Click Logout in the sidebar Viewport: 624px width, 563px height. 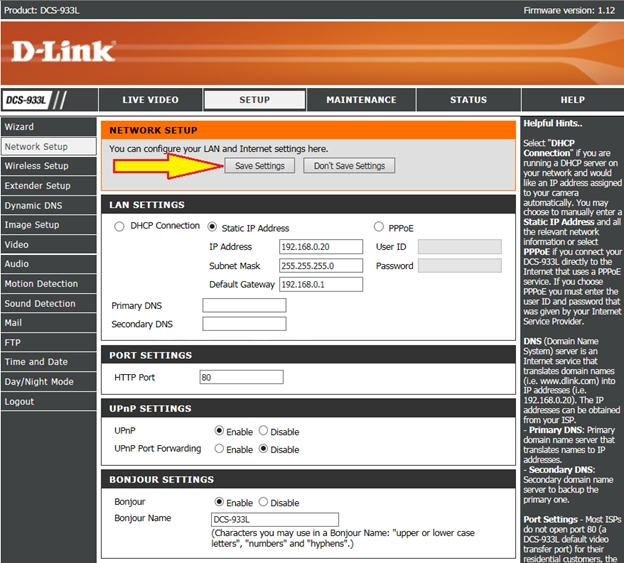click(19, 401)
